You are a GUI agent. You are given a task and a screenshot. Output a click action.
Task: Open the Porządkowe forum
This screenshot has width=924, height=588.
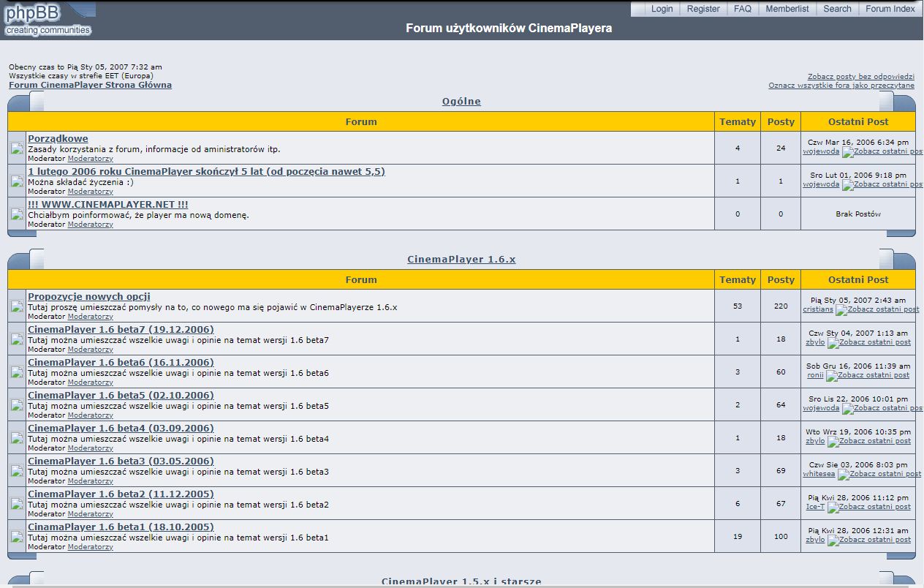pyautogui.click(x=58, y=138)
